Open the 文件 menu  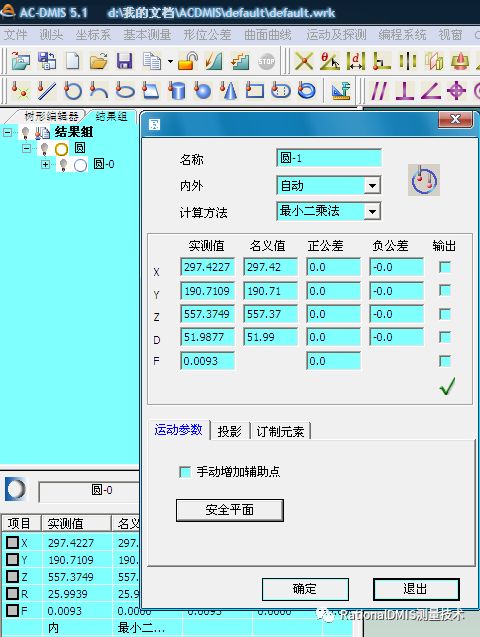15,35
